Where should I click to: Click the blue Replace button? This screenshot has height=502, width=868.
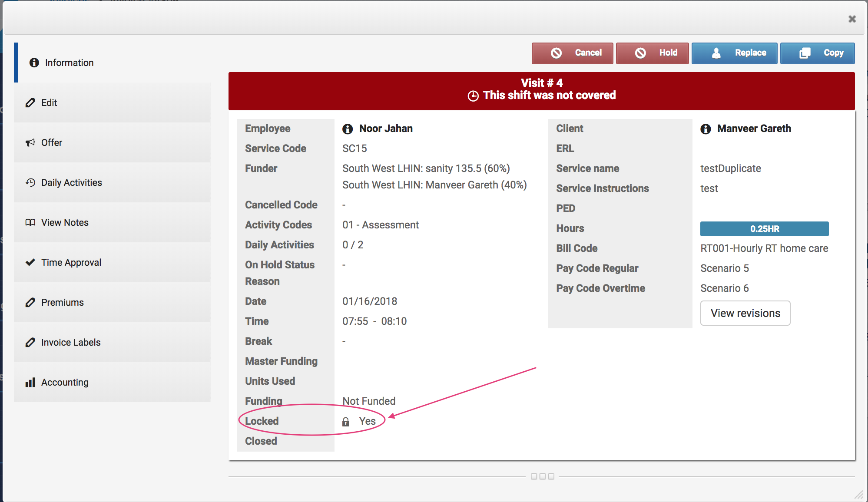click(734, 53)
